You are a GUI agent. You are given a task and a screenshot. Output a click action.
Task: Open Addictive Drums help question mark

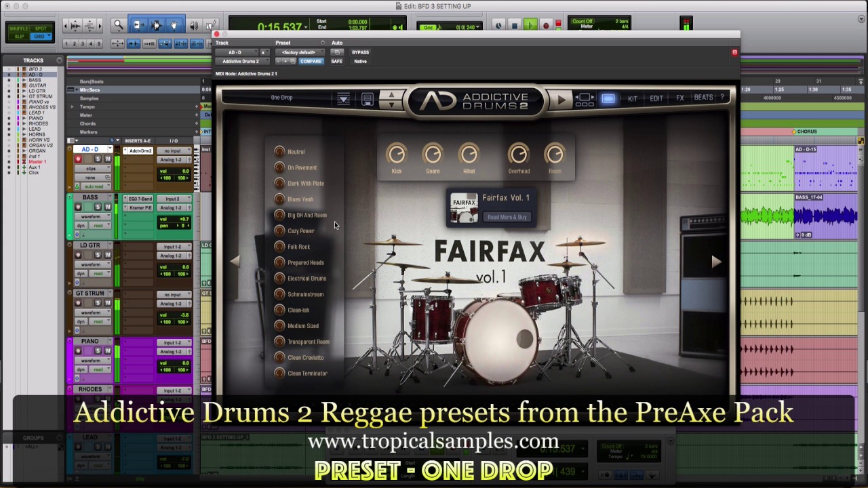click(x=722, y=98)
